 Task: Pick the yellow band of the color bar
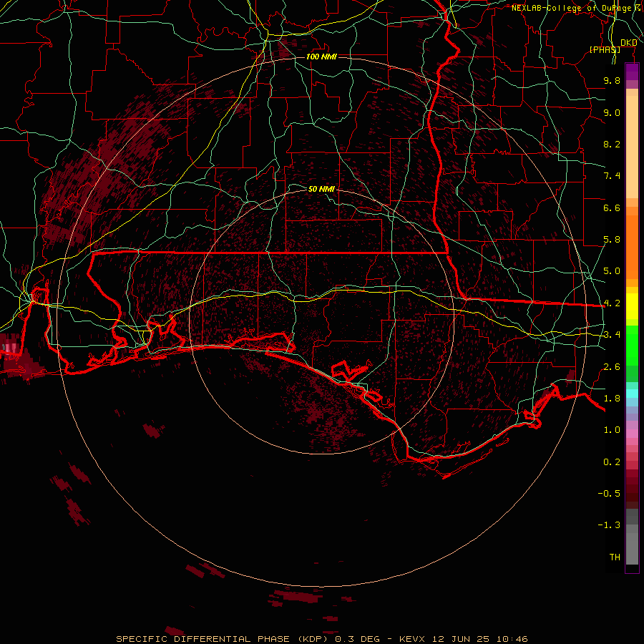(632, 306)
